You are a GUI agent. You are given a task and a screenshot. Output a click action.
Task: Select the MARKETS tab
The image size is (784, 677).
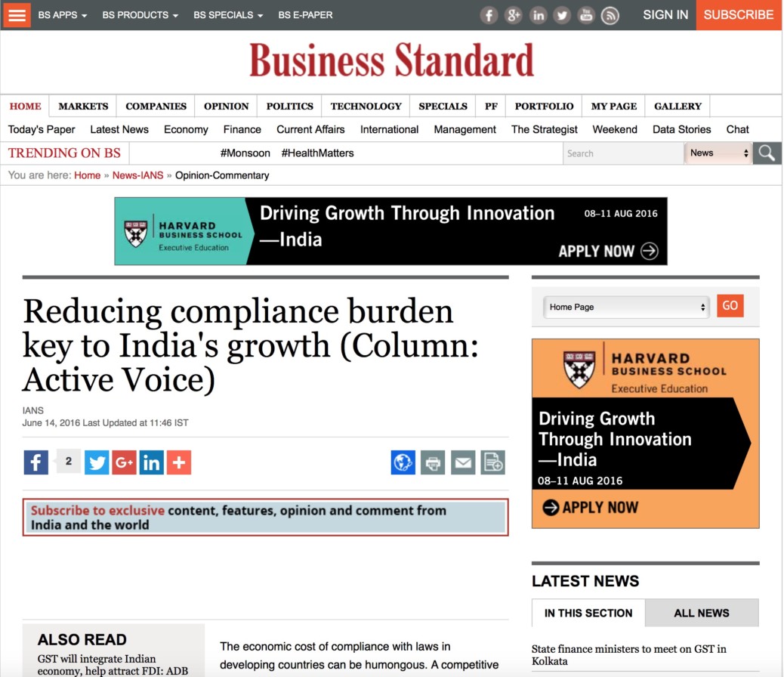pos(83,106)
